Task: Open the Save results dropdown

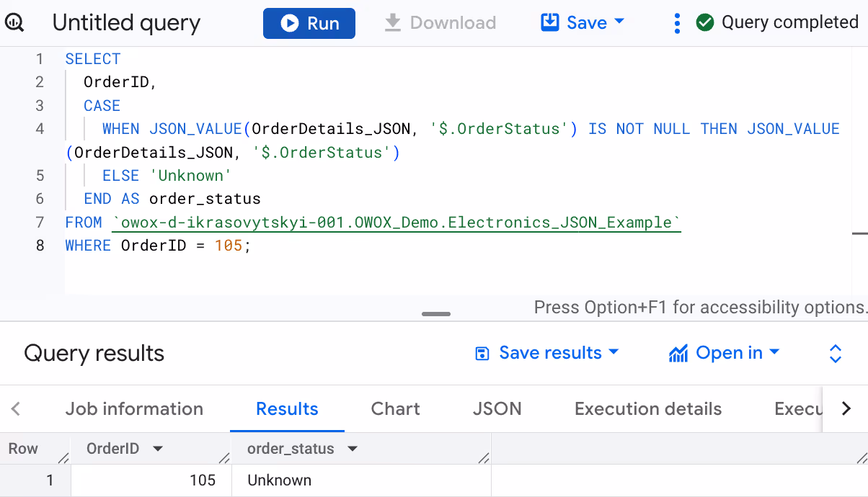Action: coord(547,353)
